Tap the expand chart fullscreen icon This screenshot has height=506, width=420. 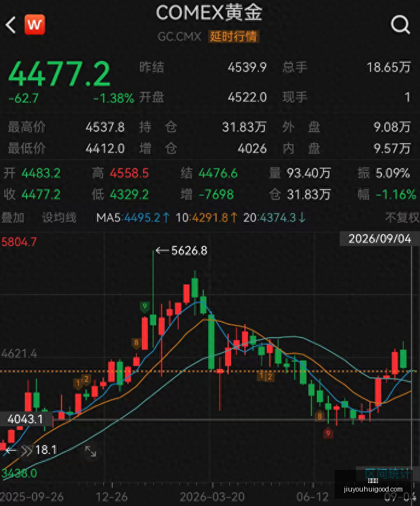(x=91, y=451)
